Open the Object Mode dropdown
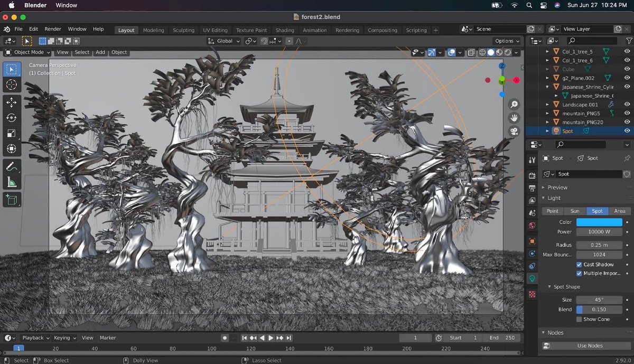 click(28, 52)
